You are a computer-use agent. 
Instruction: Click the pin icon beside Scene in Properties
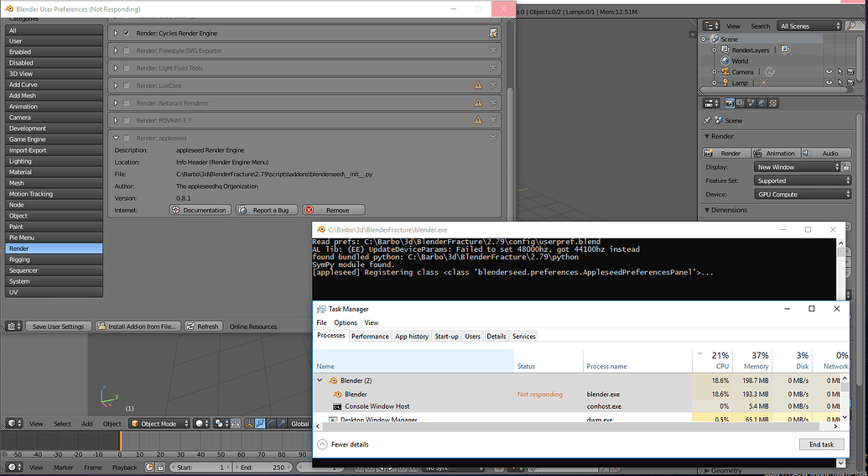(707, 120)
